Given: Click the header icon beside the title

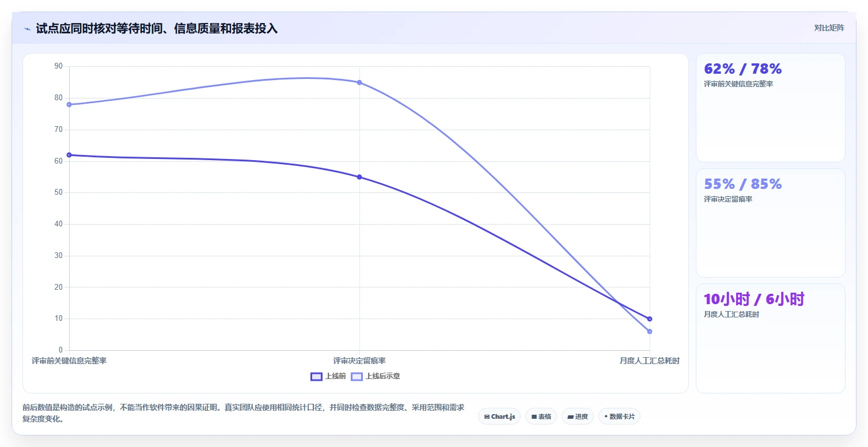Looking at the screenshot, I should point(27,29).
